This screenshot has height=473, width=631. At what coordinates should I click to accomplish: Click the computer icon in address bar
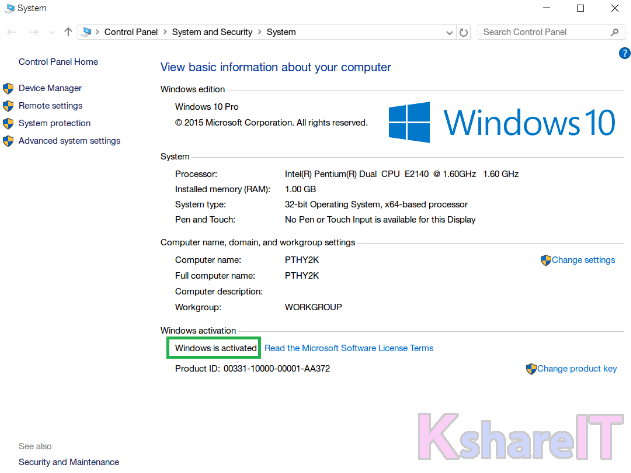[87, 31]
